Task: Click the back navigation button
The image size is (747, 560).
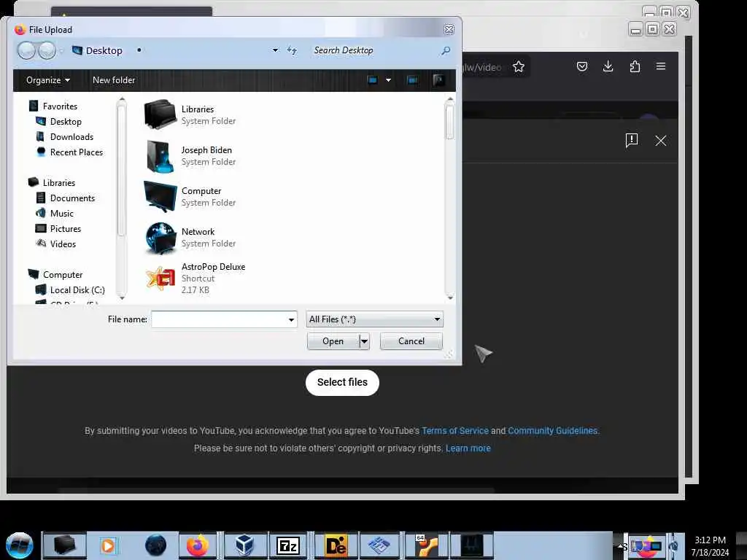Action: [x=27, y=50]
